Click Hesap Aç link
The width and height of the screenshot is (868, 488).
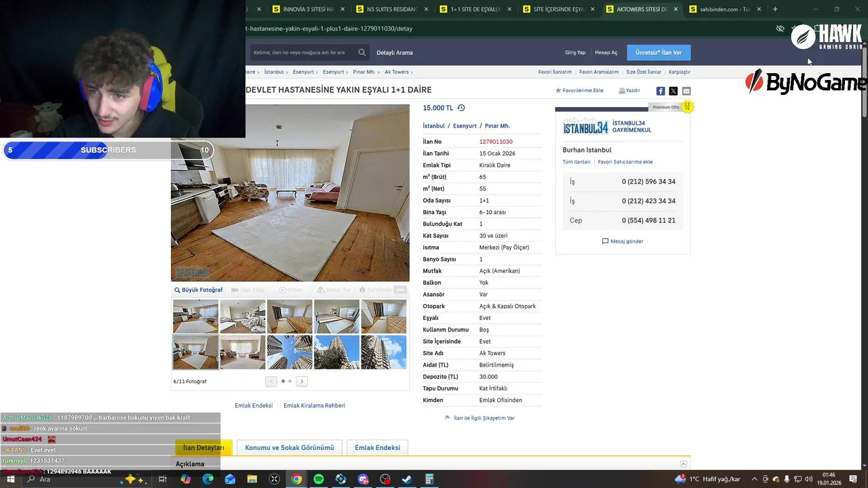[x=606, y=52]
